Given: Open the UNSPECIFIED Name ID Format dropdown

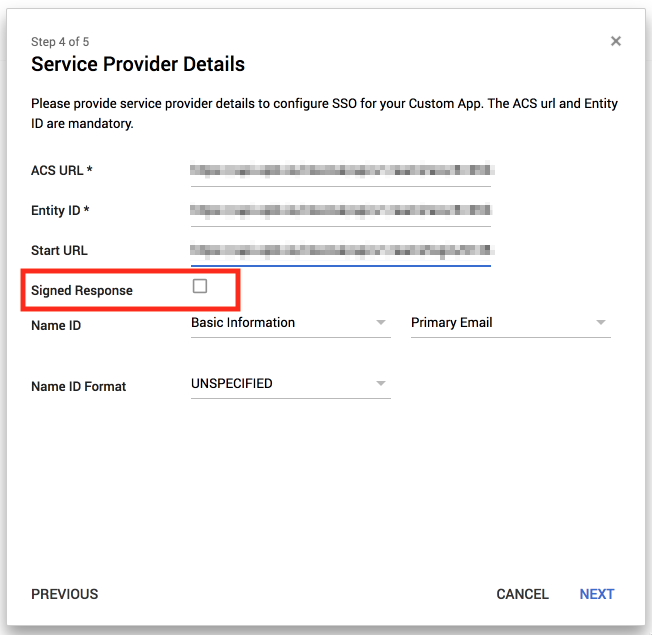Looking at the screenshot, I should [x=282, y=384].
